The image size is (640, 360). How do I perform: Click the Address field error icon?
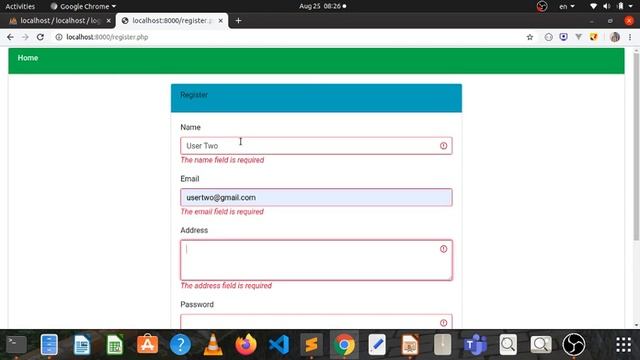point(443,249)
